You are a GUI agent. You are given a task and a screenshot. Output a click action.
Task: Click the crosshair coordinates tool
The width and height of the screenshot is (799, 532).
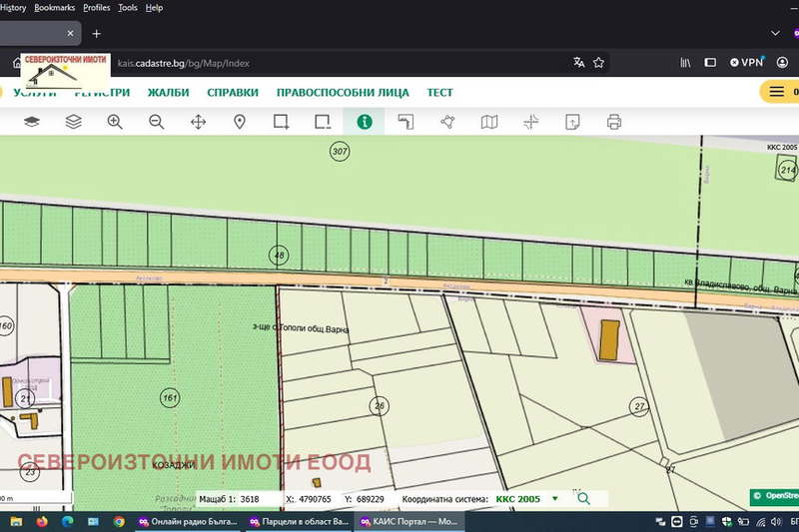point(531,122)
